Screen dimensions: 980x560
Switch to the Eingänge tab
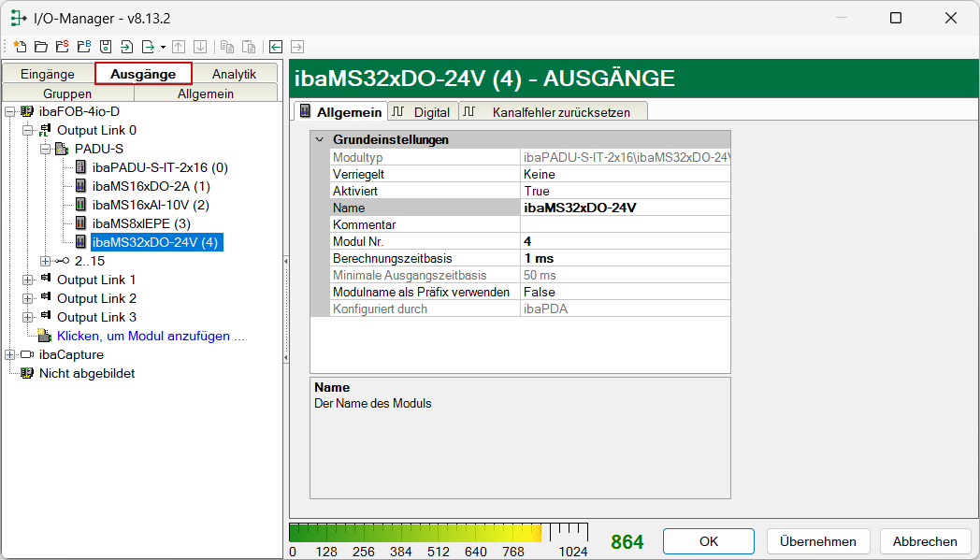(48, 74)
